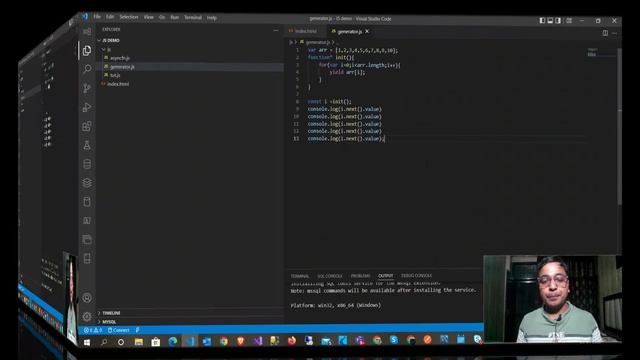Open the View menu

[149, 17]
